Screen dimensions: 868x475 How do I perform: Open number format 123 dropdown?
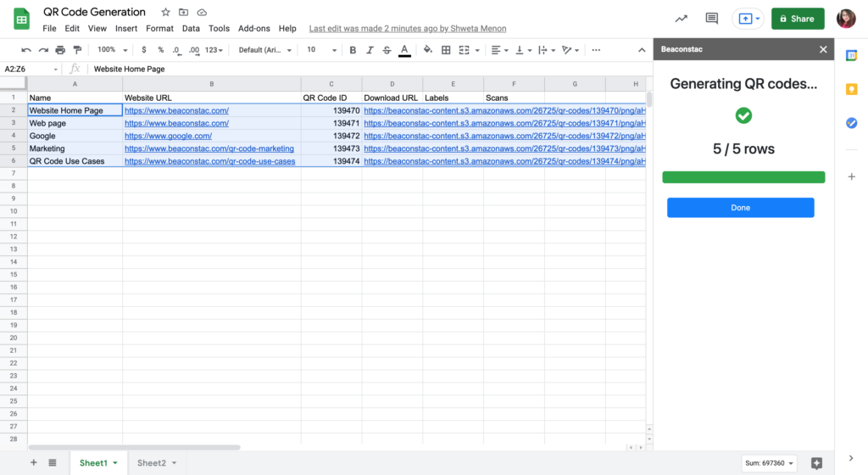tap(214, 50)
